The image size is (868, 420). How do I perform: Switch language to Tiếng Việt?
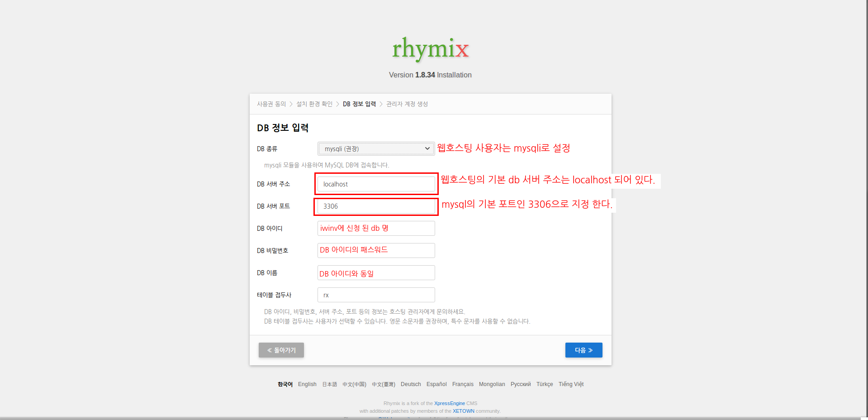(x=571, y=384)
